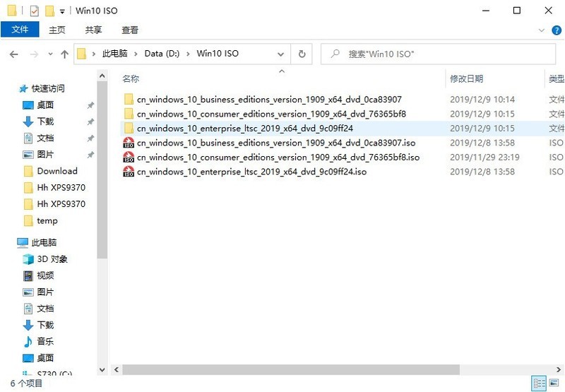Viewport: 565px width, 392px height.
Task: Click ISO icon of consumer editions .iso file
Action: (x=129, y=157)
